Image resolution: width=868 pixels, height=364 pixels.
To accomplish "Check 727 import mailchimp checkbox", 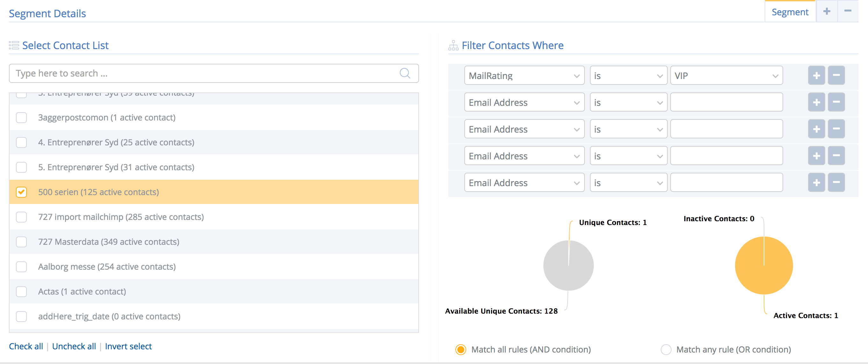I will coord(22,217).
